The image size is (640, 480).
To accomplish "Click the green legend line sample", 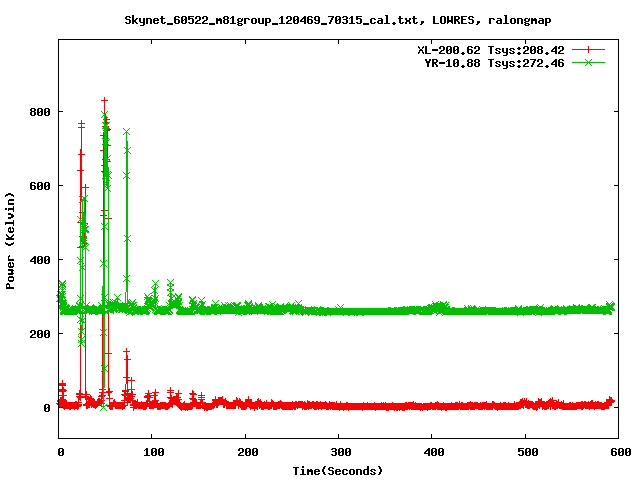I will coord(588,62).
